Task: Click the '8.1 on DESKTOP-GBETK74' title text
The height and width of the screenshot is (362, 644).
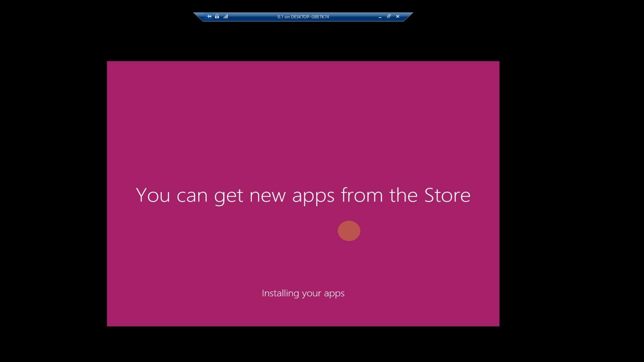Action: [x=303, y=17]
